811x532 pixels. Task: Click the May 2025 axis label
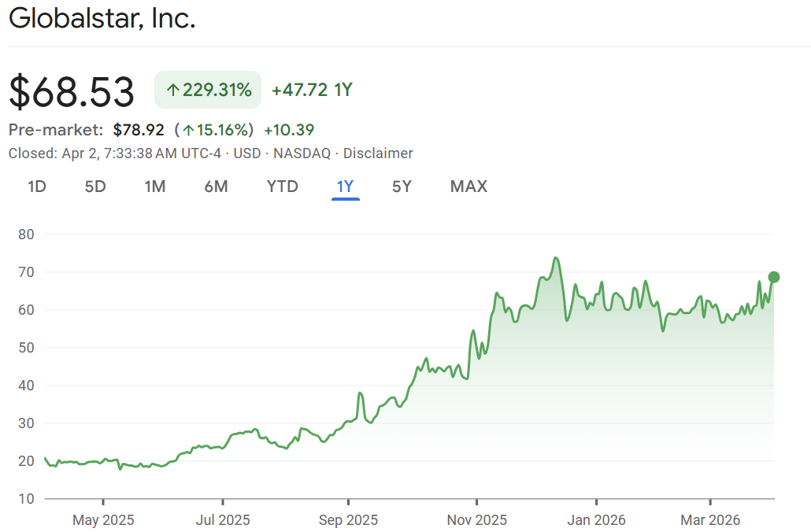coord(103,520)
